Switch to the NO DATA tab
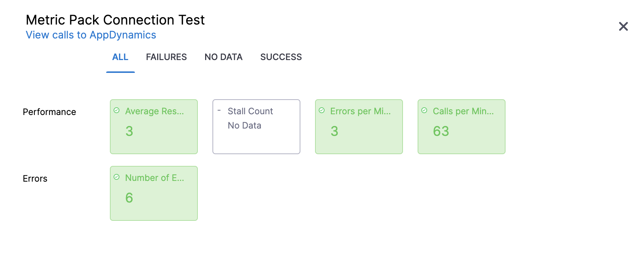 point(223,57)
